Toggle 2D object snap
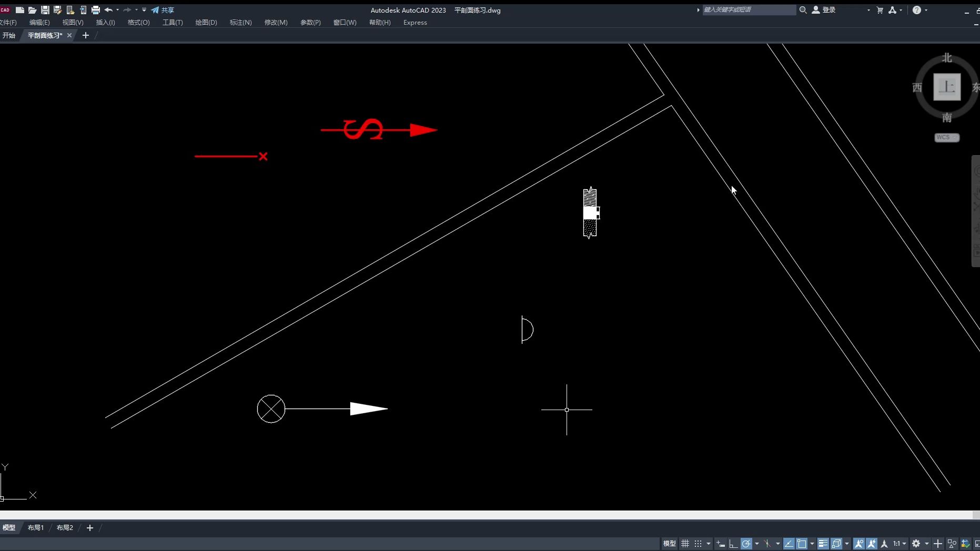 click(x=802, y=544)
